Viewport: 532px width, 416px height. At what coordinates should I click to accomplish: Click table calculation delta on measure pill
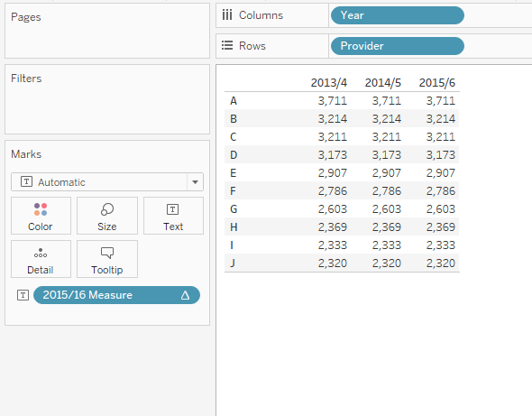click(185, 295)
